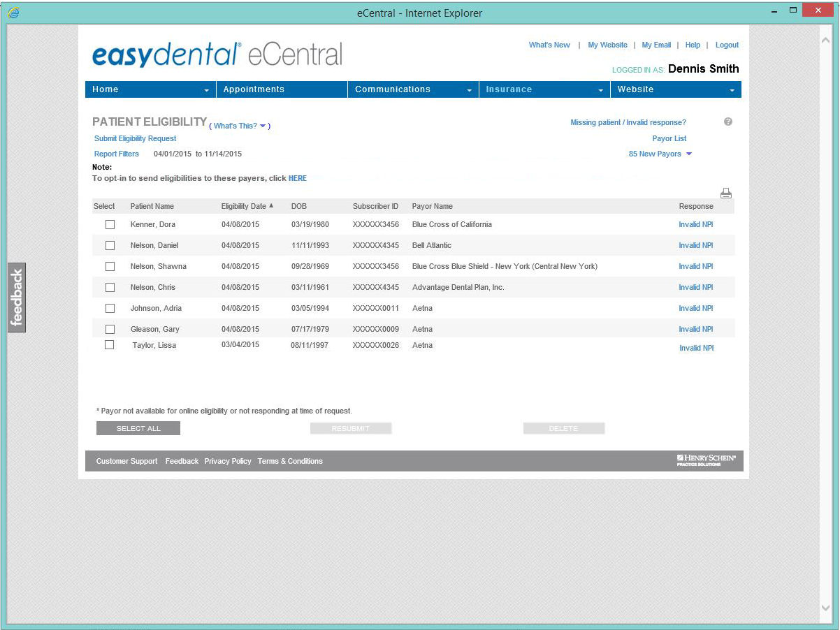Expand the Home menu dropdown arrow

tap(206, 91)
